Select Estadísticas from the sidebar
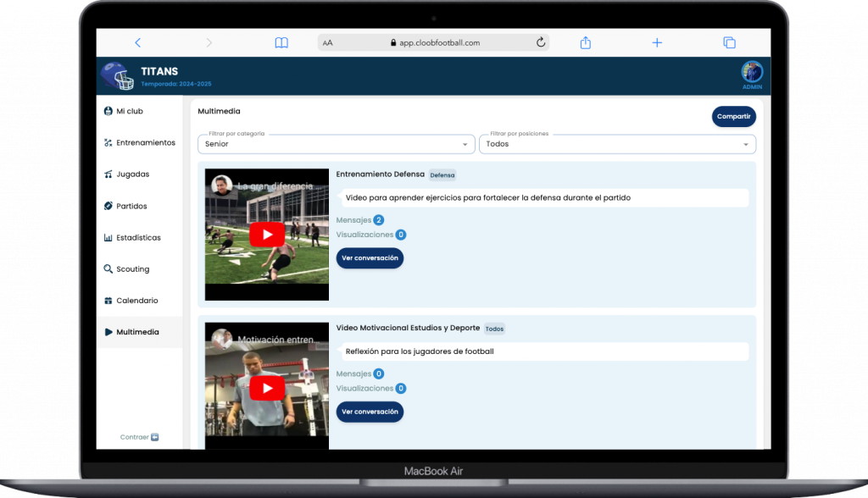The image size is (868, 498). point(138,238)
